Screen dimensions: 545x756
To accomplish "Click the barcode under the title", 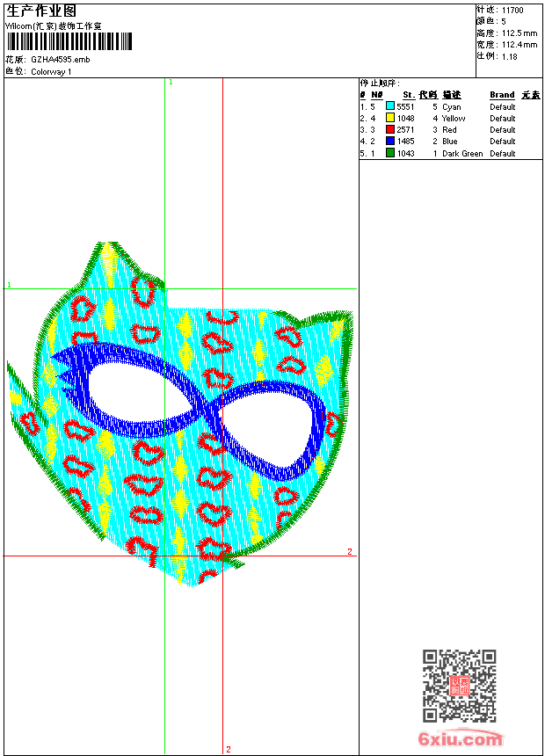I will tap(69, 41).
